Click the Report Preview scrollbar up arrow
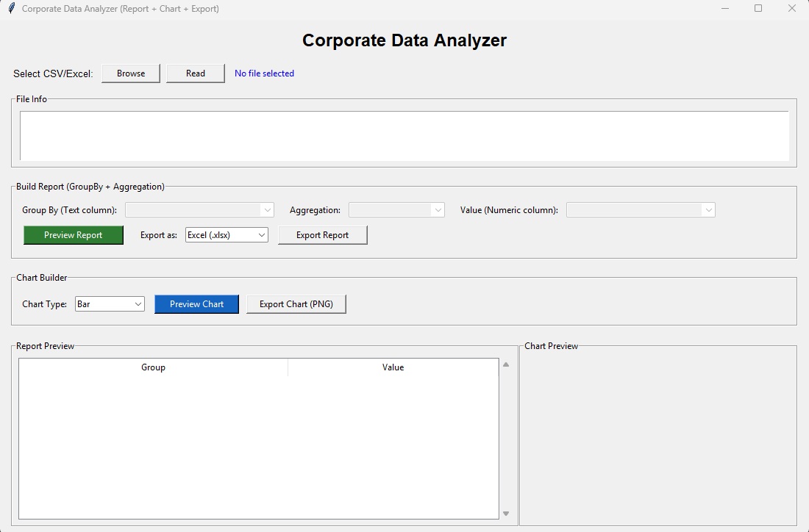 (506, 364)
